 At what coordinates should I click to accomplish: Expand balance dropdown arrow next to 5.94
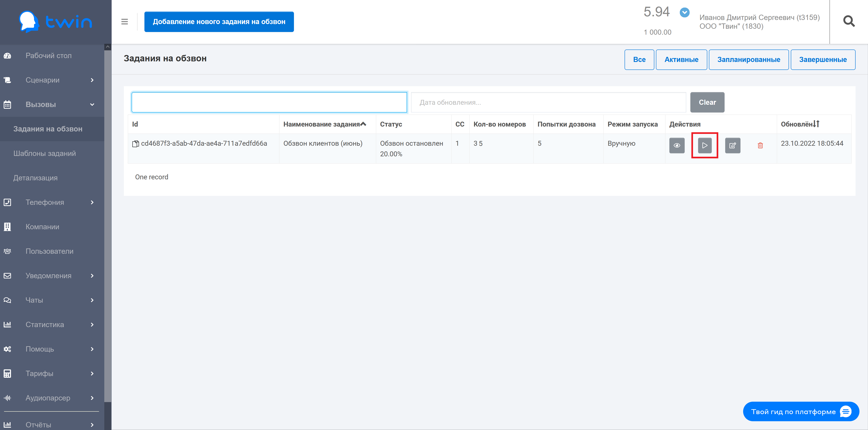pos(684,13)
